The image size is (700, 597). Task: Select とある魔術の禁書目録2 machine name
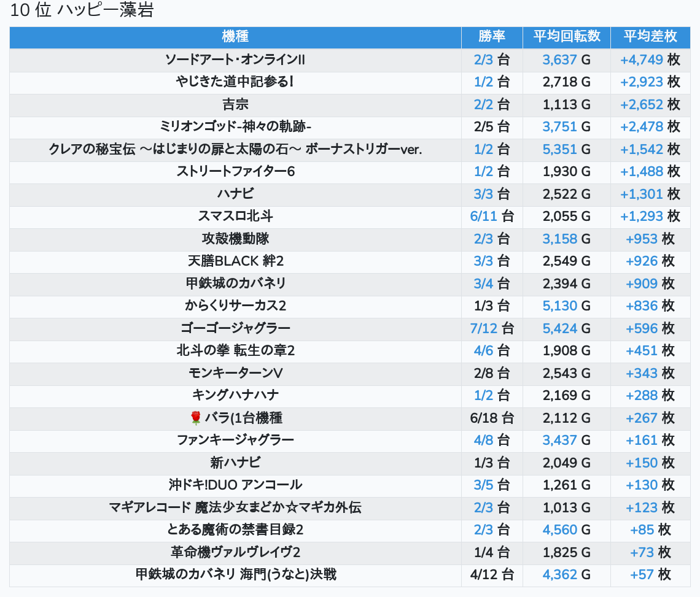[235, 530]
